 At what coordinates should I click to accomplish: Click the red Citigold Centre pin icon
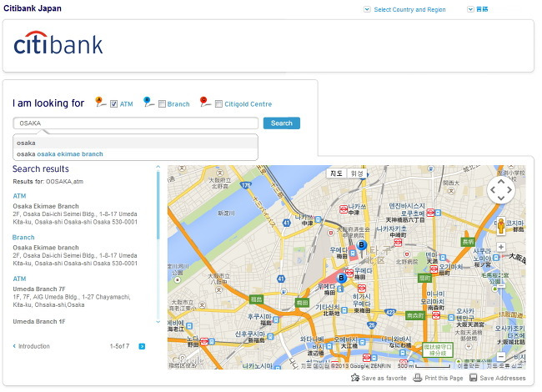[x=205, y=102]
